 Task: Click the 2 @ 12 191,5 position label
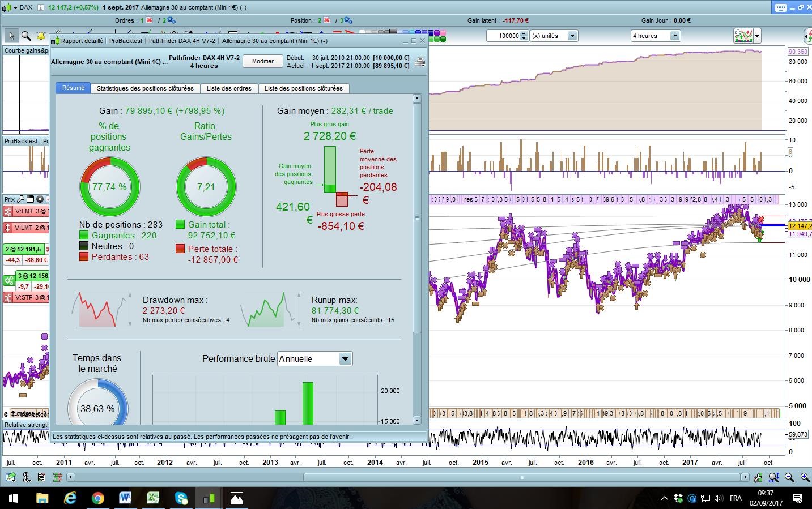tap(23, 249)
